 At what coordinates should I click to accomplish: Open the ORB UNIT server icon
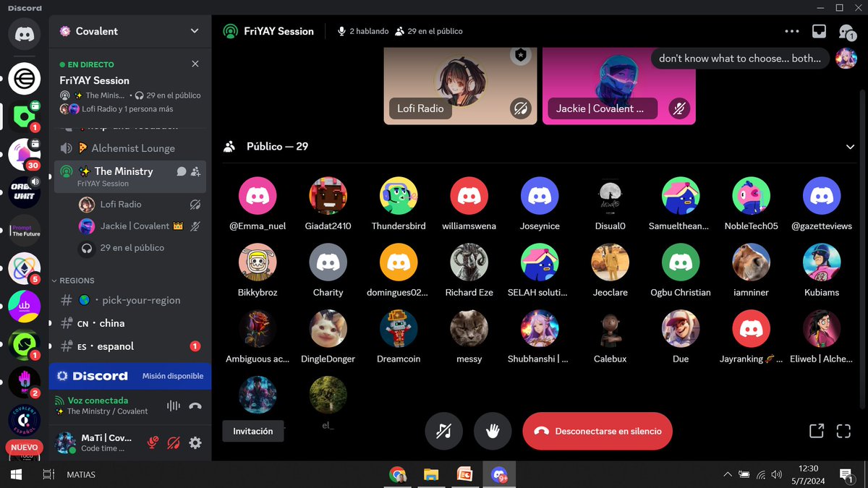pyautogui.click(x=25, y=192)
